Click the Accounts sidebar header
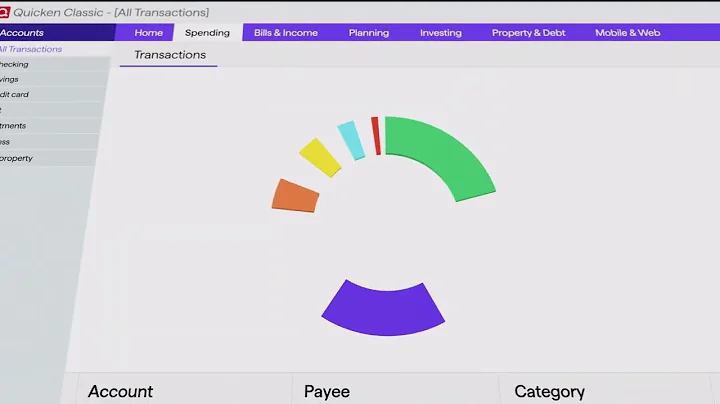 coord(57,33)
